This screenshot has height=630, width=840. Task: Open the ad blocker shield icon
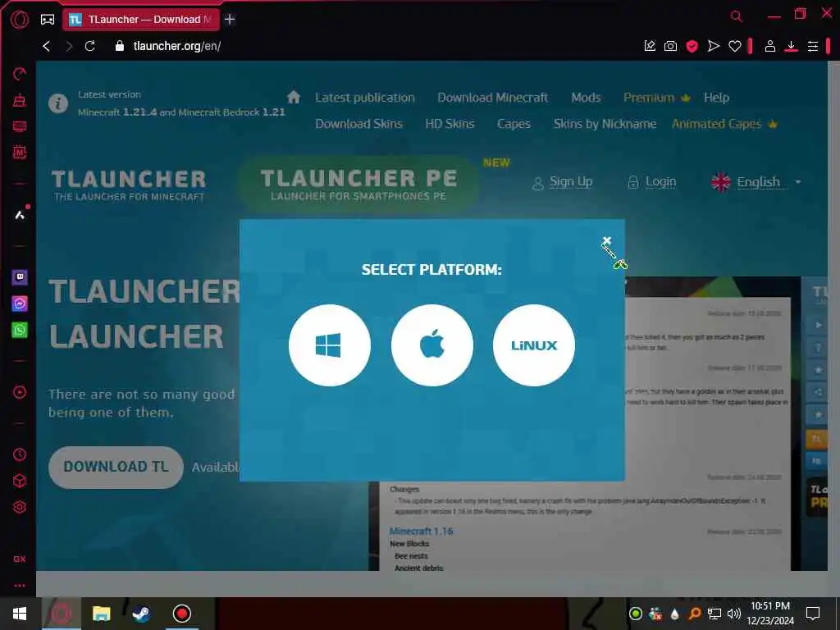tap(692, 46)
